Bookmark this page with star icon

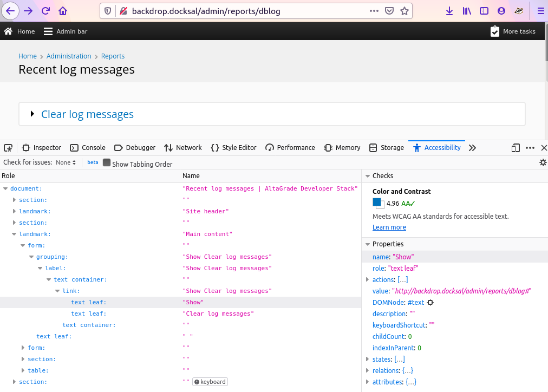(x=405, y=11)
